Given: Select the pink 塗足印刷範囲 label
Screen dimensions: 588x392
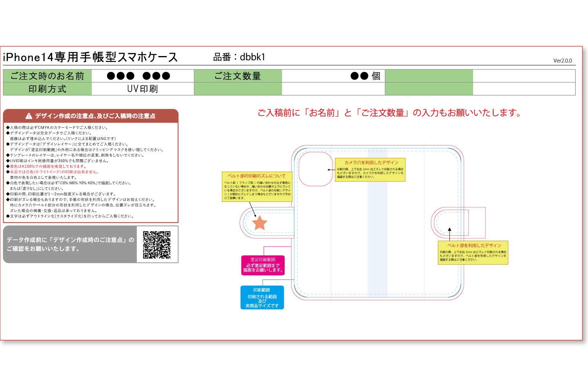Looking at the screenshot, I should coord(263,265).
